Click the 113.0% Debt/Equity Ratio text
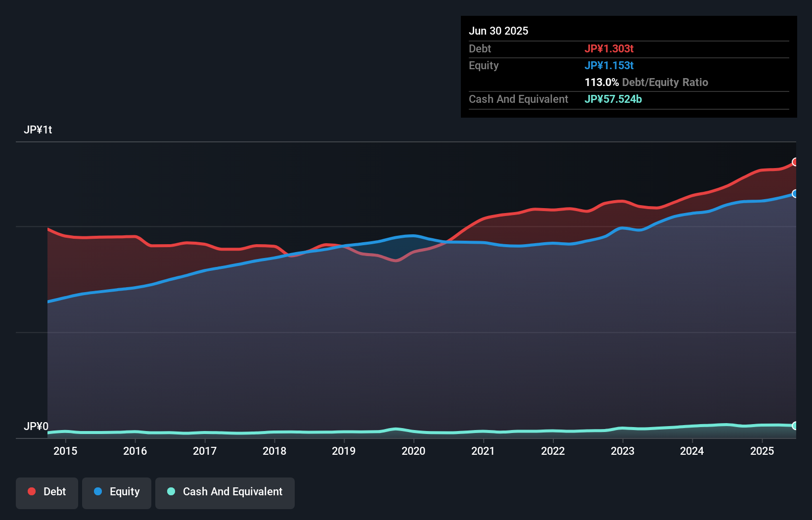Screen dimensions: 812x520 [x=646, y=83]
